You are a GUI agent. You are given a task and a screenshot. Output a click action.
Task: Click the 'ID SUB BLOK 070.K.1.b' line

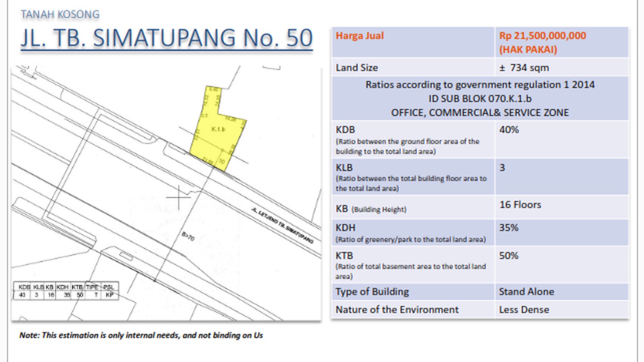coord(480,99)
